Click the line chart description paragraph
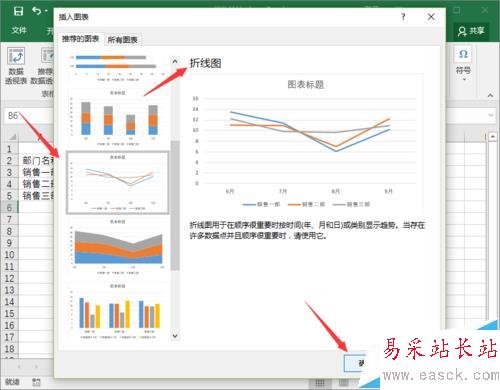 click(x=307, y=231)
